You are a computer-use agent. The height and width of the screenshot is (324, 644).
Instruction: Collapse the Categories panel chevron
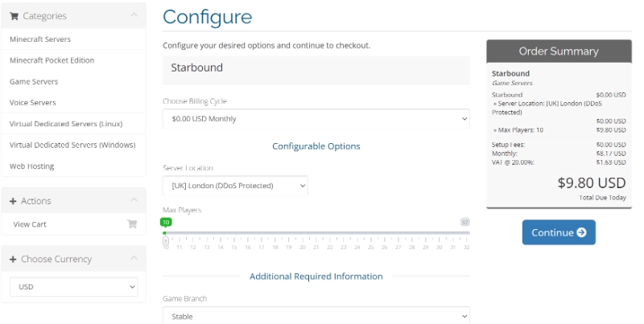coord(134,15)
